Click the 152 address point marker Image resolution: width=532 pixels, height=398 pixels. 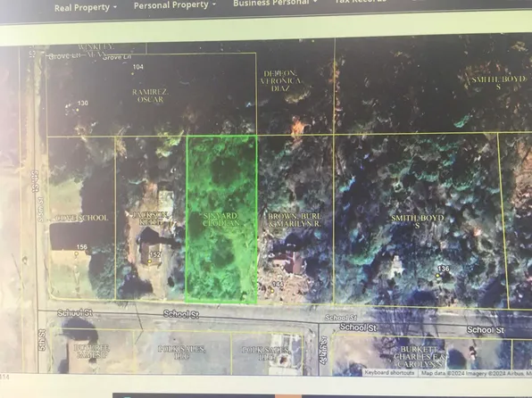(x=149, y=261)
